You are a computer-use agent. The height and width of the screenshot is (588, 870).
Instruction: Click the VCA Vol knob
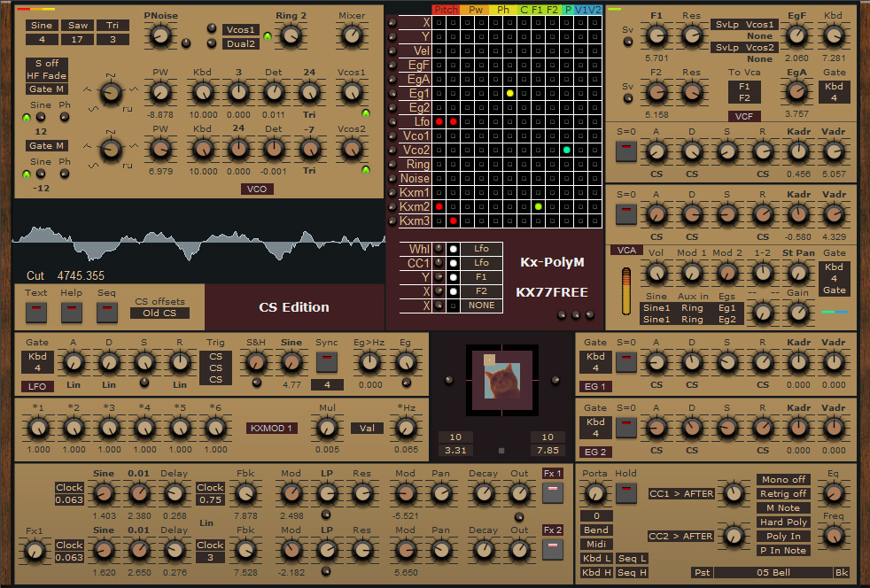point(656,273)
